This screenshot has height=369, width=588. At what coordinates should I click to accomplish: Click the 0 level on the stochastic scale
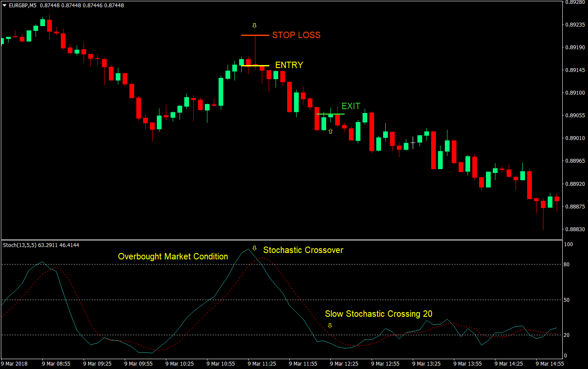pos(566,355)
